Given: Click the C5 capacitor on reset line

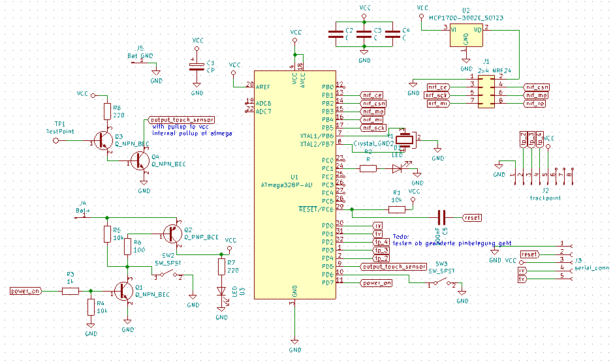Looking at the screenshot, I should point(441,217).
